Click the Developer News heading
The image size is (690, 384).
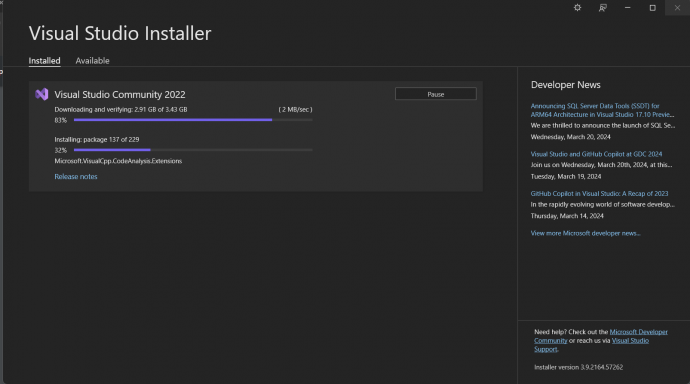click(x=565, y=85)
